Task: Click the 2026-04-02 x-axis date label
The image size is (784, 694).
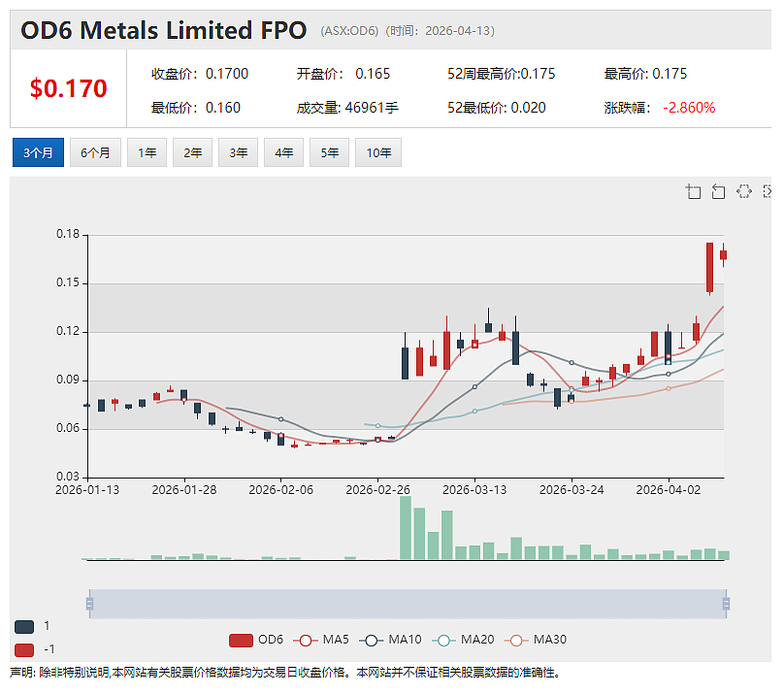Action: pyautogui.click(x=669, y=490)
